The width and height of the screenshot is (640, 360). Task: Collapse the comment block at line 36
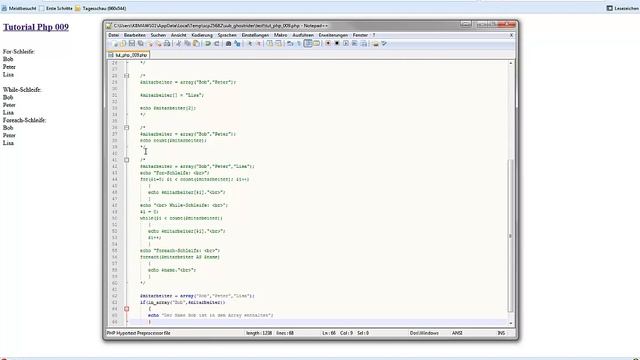coord(127,128)
